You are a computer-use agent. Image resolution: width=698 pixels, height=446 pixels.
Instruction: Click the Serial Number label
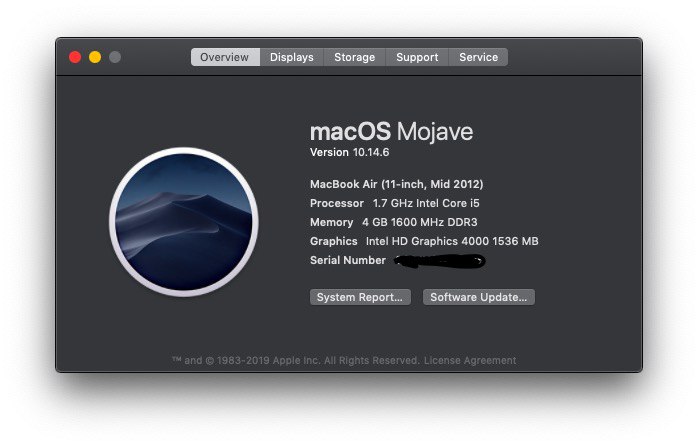[x=348, y=260]
